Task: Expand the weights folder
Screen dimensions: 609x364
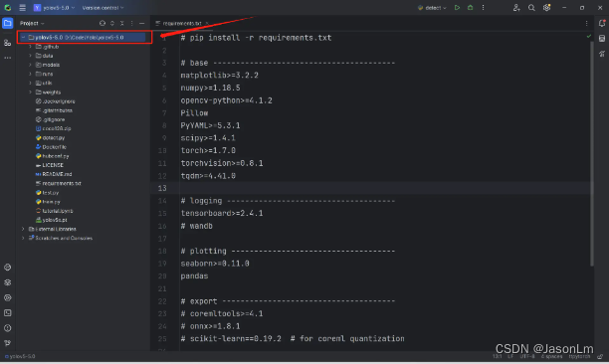Action: click(30, 91)
